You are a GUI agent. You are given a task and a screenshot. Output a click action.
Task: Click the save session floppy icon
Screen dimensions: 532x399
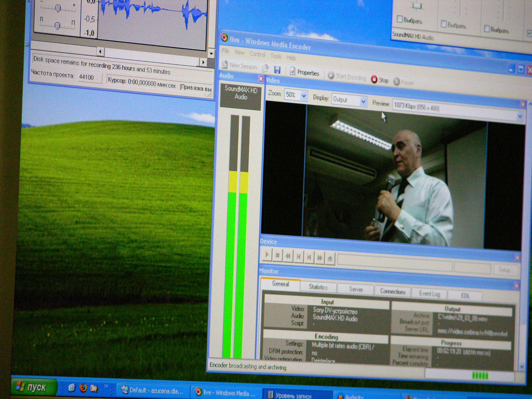pyautogui.click(x=277, y=70)
